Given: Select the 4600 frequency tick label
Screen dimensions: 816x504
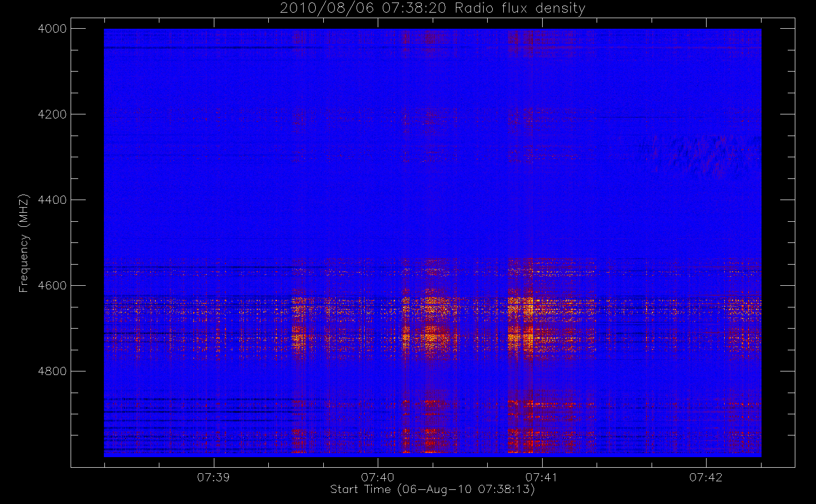Looking at the screenshot, I should click(52, 286).
